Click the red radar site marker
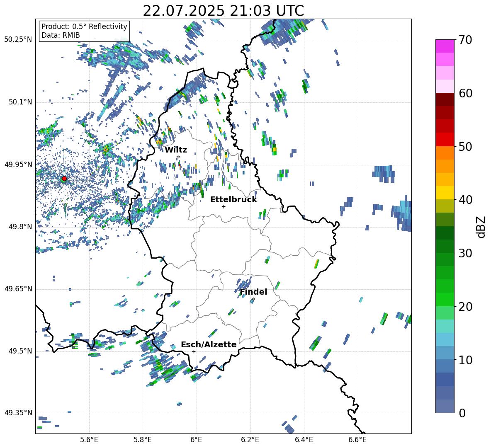491x448 pixels. coord(64,178)
